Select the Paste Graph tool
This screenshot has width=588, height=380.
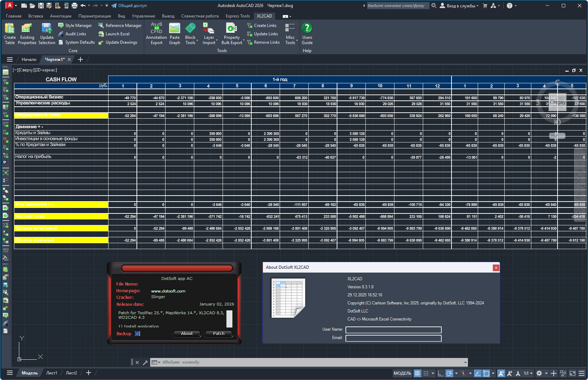[174, 33]
